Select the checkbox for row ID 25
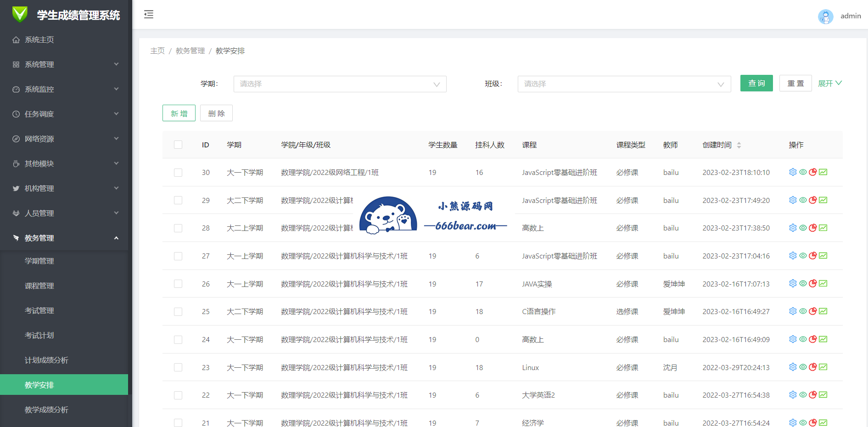Image resolution: width=868 pixels, height=427 pixels. click(x=178, y=312)
